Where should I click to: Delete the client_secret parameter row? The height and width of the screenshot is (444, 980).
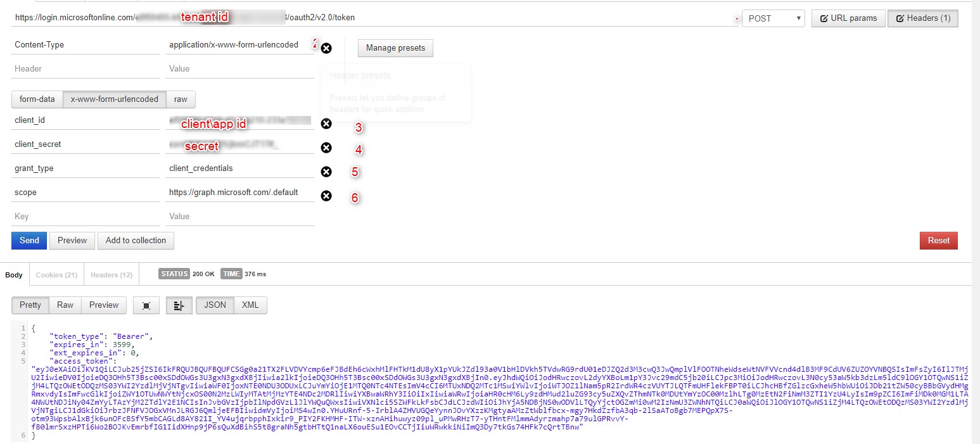[x=326, y=148]
